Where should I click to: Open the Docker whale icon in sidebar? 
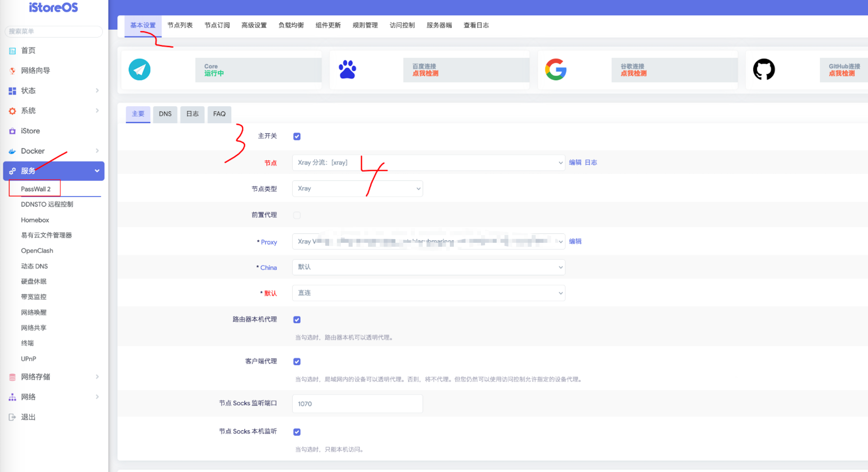tap(12, 151)
